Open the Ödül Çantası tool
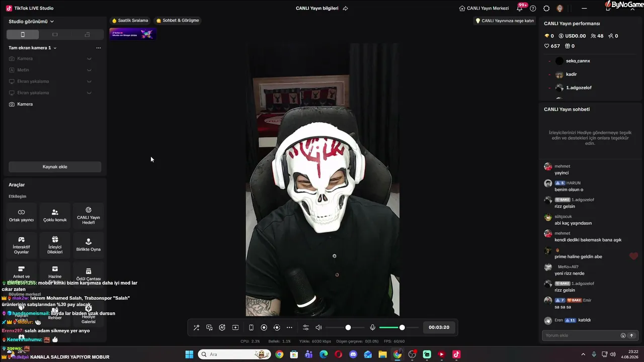This screenshot has width=644, height=362. point(89,275)
